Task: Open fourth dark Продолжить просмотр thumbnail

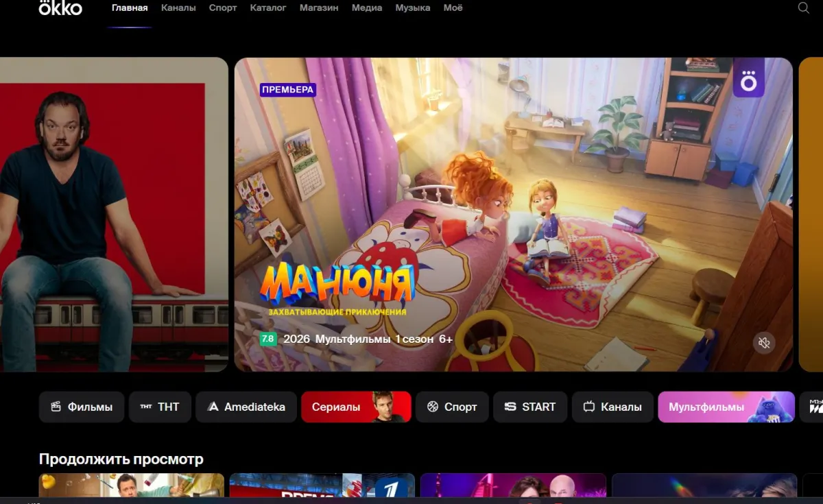Action: [x=704, y=485]
